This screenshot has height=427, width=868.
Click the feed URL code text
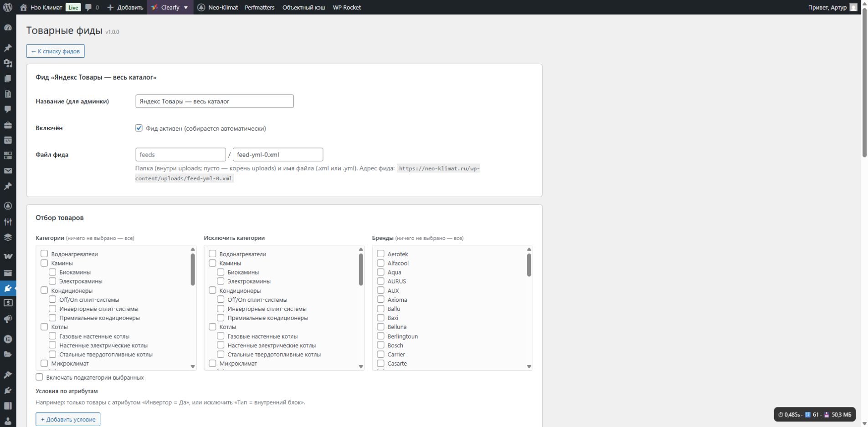pyautogui.click(x=308, y=173)
